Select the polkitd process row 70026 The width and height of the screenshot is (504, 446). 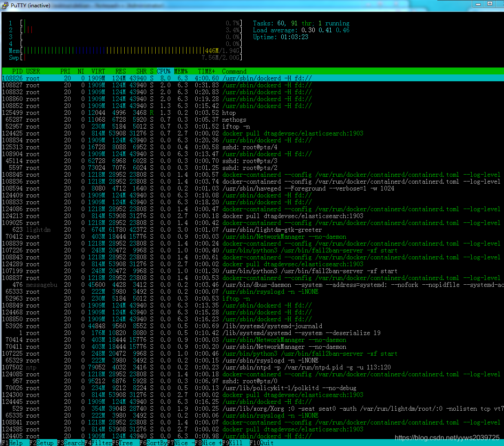(x=252, y=388)
